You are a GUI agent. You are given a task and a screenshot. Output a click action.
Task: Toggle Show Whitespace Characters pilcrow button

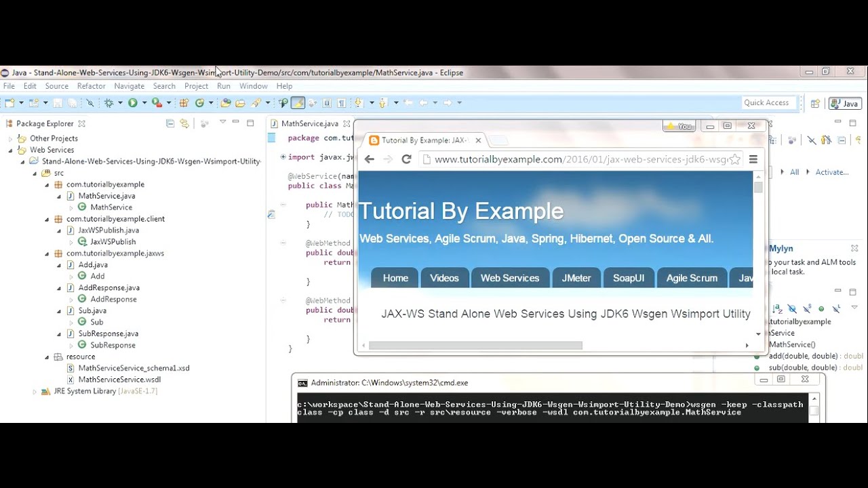(x=342, y=103)
